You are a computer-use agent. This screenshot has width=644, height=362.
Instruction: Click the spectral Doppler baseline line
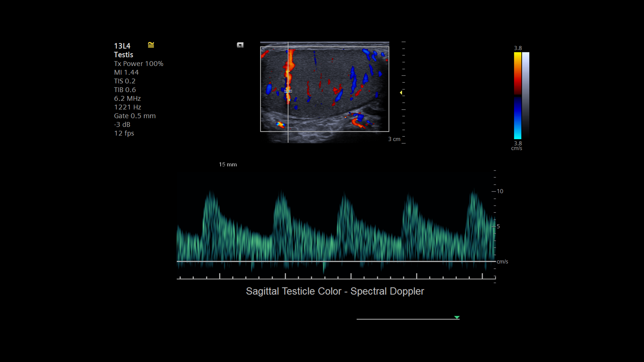click(x=335, y=261)
